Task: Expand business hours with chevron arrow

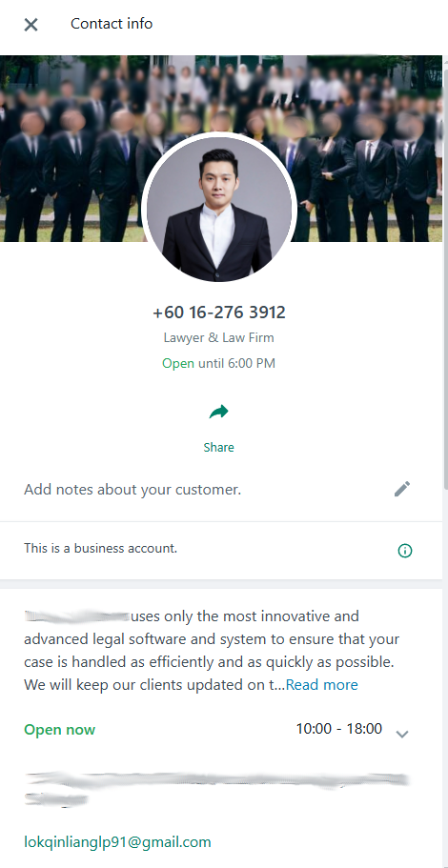Action: (402, 734)
